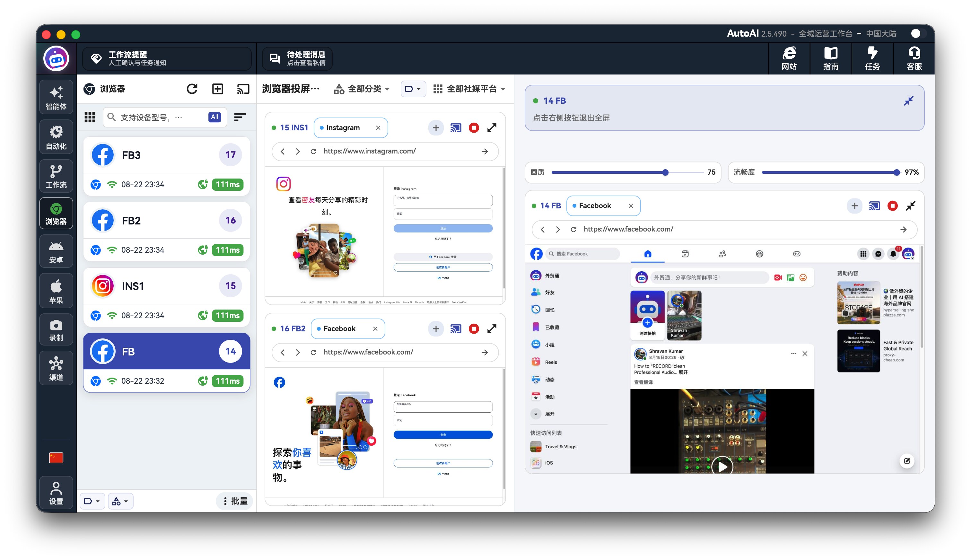The width and height of the screenshot is (971, 560).
Task: Add a new tab in 14 FB
Action: coord(854,206)
